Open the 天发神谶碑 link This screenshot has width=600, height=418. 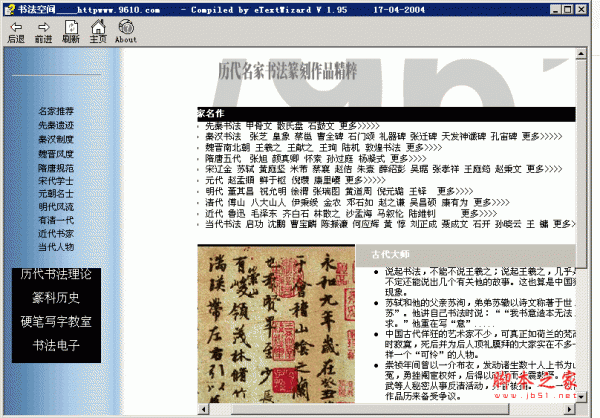coord(464,136)
